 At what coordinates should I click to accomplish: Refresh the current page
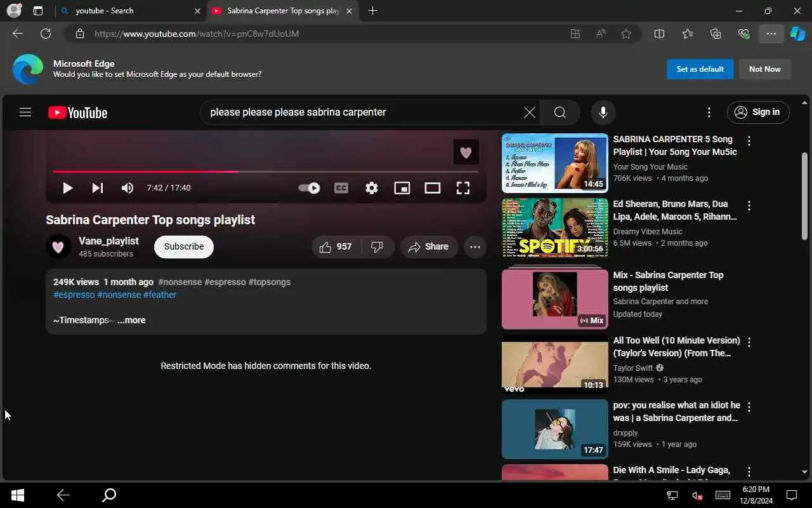click(46, 34)
